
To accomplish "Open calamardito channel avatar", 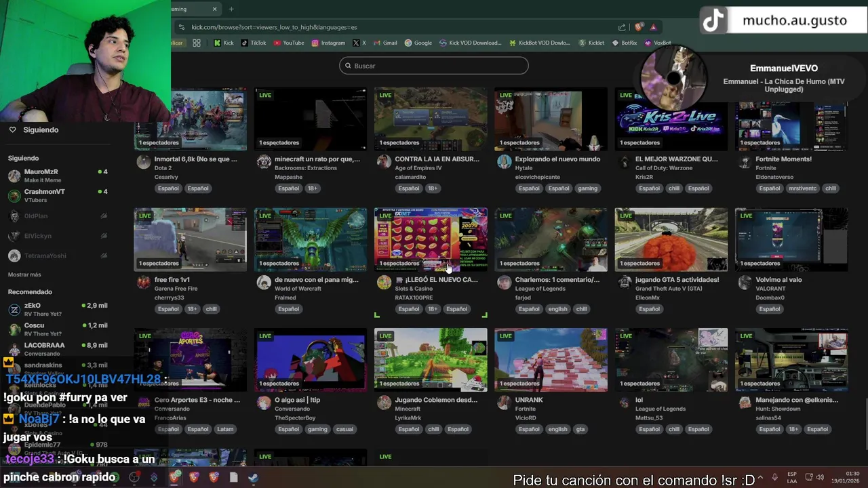I will (384, 161).
